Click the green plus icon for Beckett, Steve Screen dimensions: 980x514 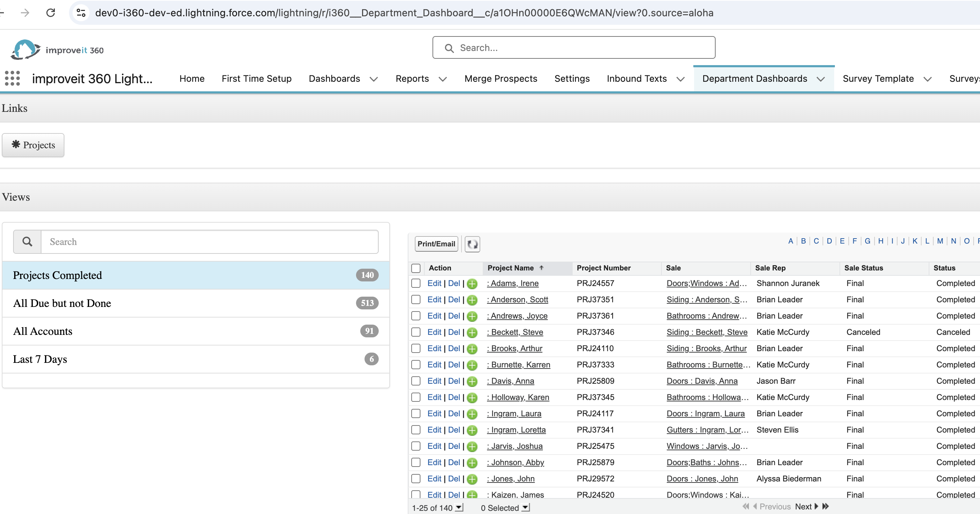[472, 332]
